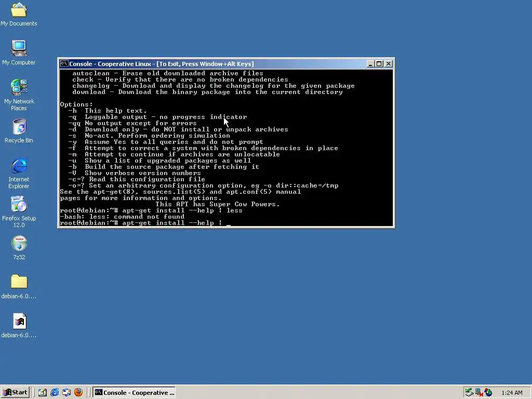The width and height of the screenshot is (532, 399).
Task: Click the disconnected network tray icon
Action: click(478, 393)
